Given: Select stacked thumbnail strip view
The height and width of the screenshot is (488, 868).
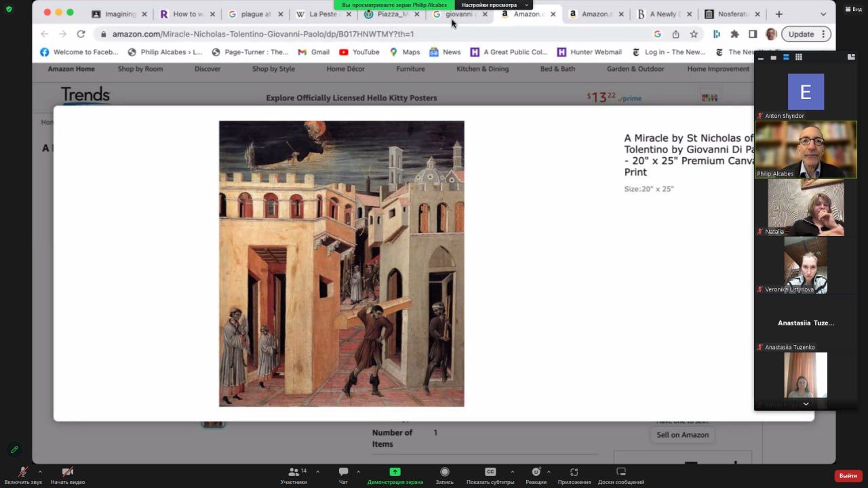Looking at the screenshot, I should (786, 58).
